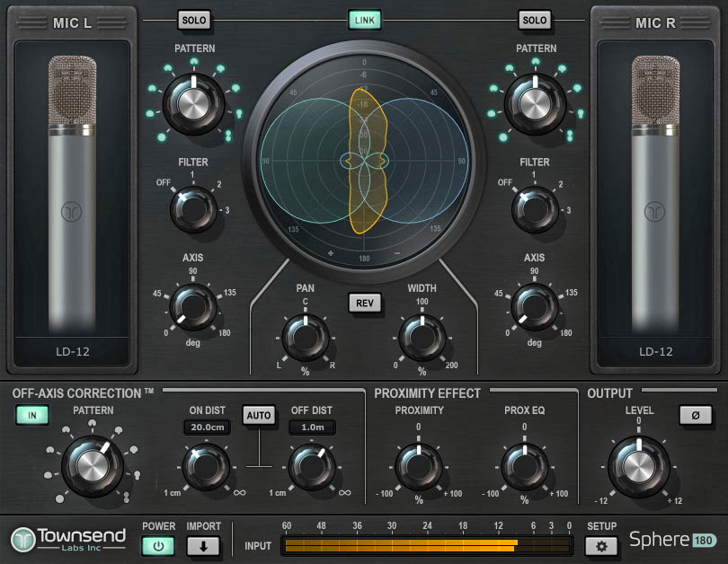Click the OFF DIST knob
This screenshot has height=564, width=728.
312,467
